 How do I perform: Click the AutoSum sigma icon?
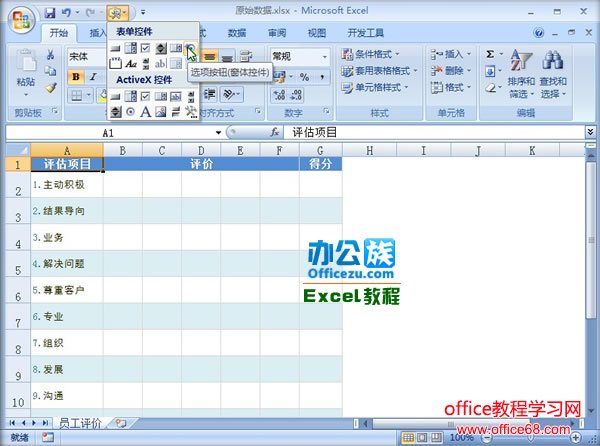(x=490, y=54)
